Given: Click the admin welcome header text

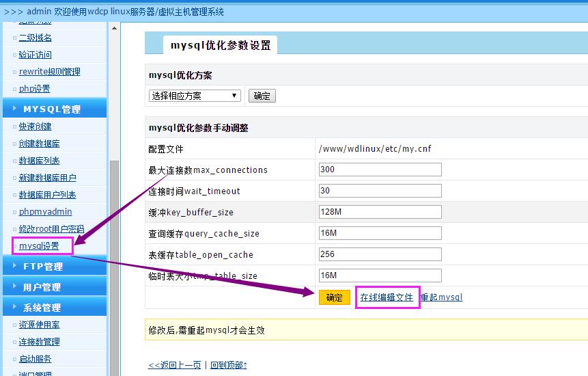Looking at the screenshot, I should point(114,12).
